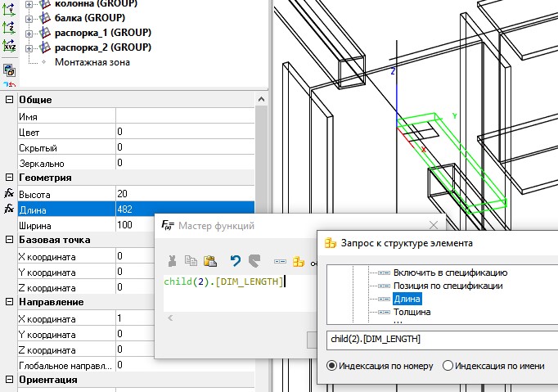Expand the распорка_1 (GROUP) tree node
The height and width of the screenshot is (392, 558).
coord(29,32)
